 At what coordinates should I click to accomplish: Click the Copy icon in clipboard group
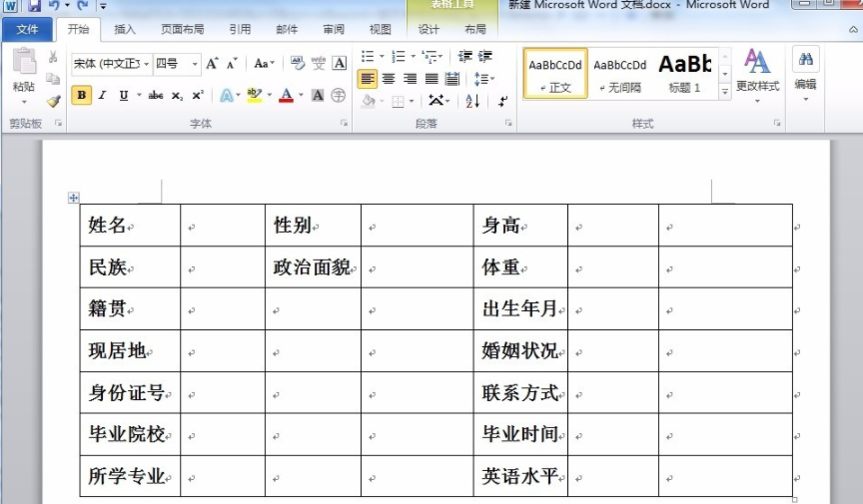point(53,79)
